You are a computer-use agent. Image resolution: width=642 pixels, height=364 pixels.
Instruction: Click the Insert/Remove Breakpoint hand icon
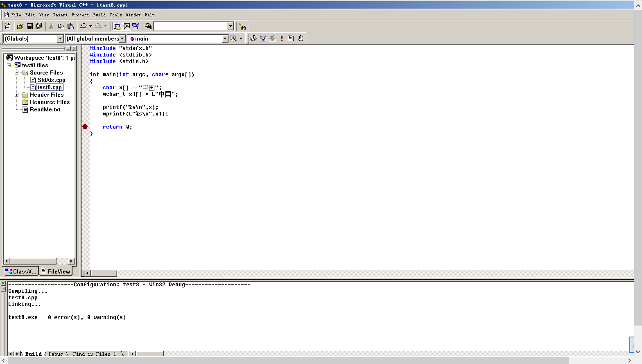point(301,38)
